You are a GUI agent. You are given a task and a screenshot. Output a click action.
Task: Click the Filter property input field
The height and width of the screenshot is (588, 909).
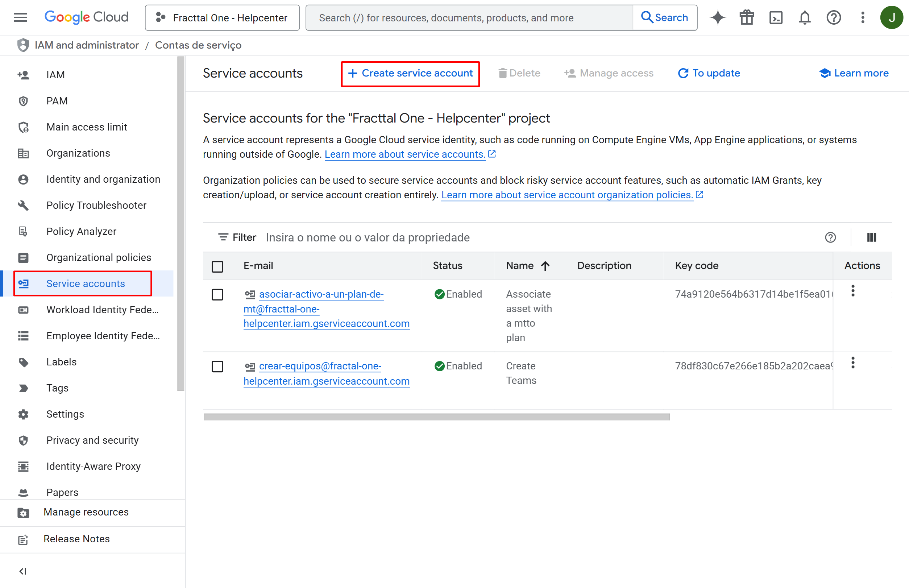click(535, 237)
